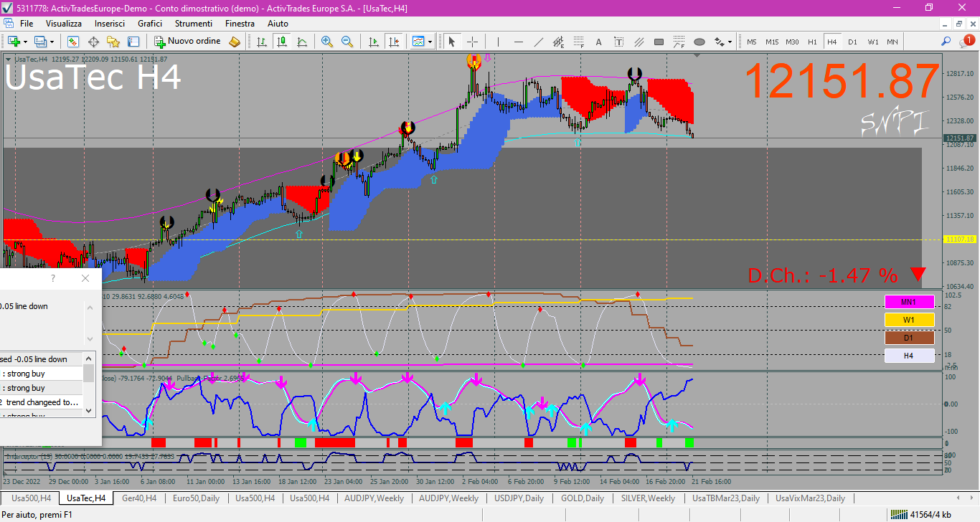Expand the arrows objects dropdown arrow
Image resolution: width=980 pixels, height=522 pixels.
pyautogui.click(x=730, y=42)
